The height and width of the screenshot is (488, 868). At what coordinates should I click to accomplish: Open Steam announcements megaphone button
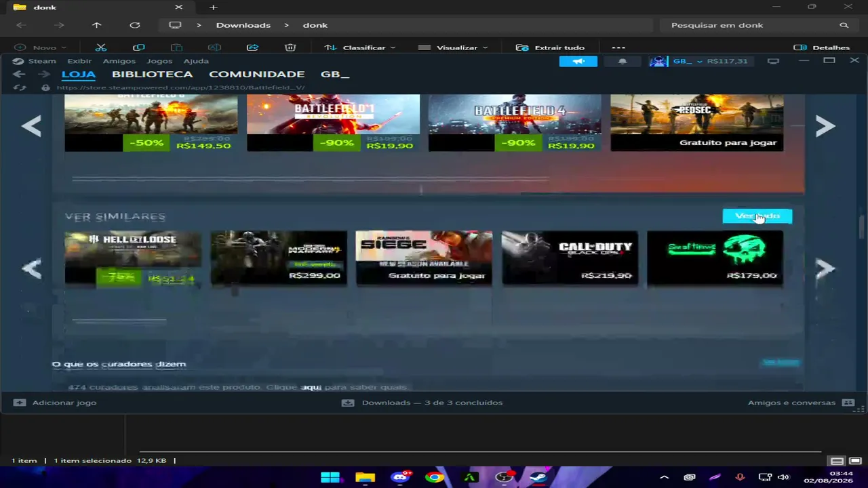coord(578,61)
